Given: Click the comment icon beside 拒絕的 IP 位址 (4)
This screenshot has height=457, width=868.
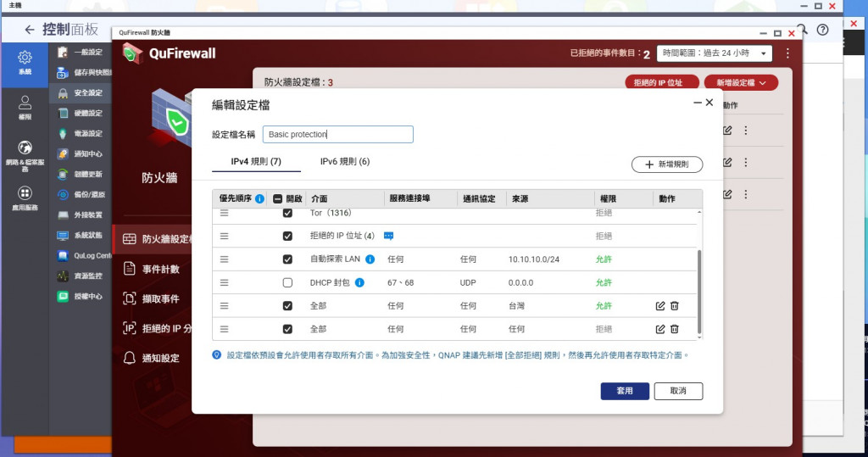Looking at the screenshot, I should pyautogui.click(x=388, y=236).
